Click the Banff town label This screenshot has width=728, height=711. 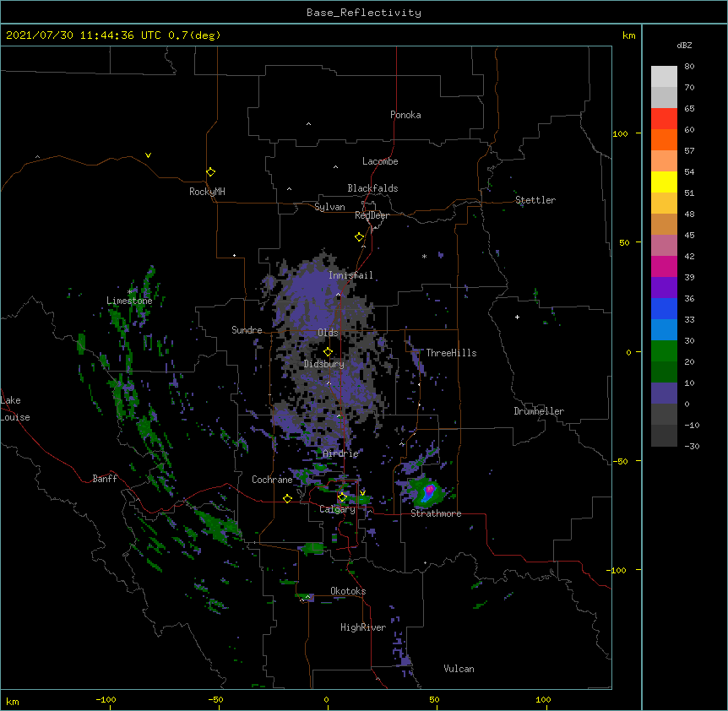(105, 479)
